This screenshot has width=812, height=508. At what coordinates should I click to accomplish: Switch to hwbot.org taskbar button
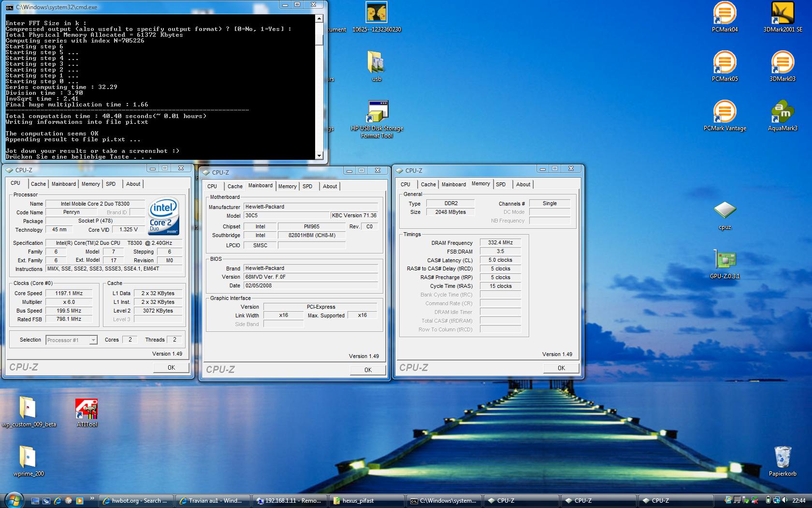(x=136, y=501)
